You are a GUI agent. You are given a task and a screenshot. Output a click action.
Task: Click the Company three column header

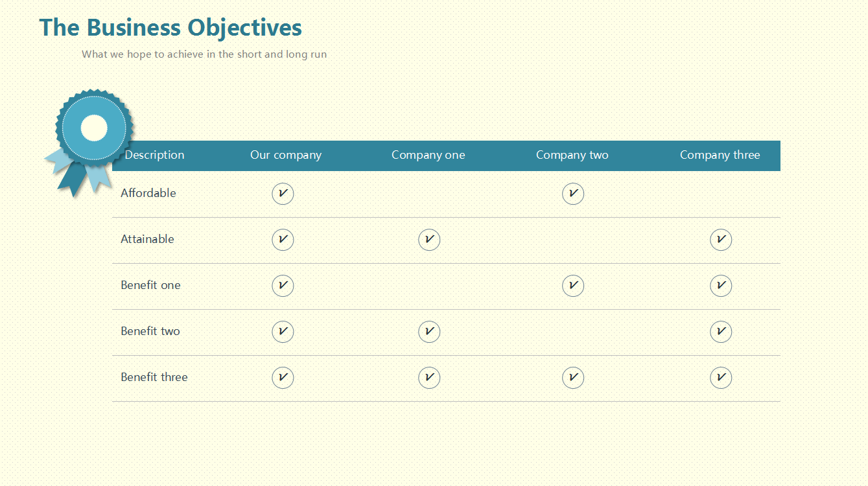point(720,155)
